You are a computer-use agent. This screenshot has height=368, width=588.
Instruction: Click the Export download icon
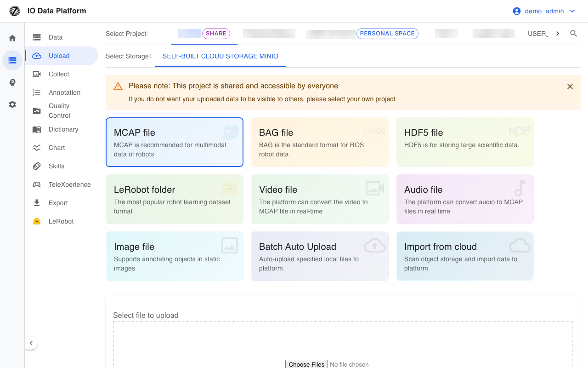tap(37, 203)
